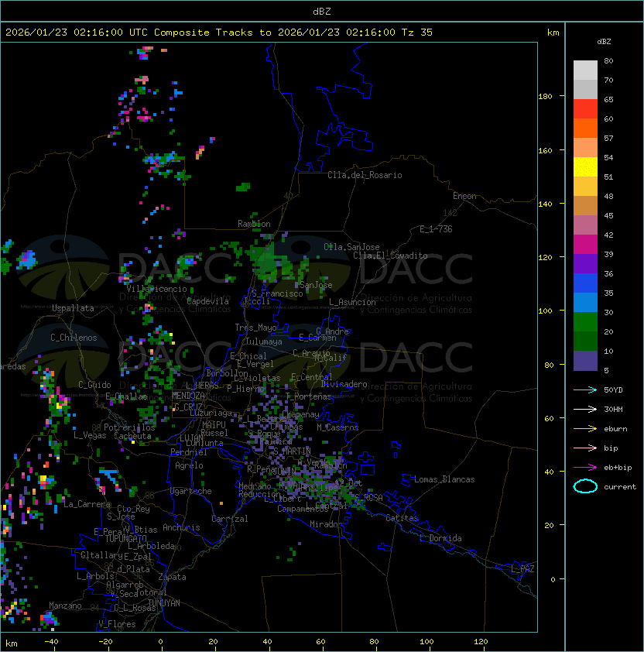
Task: Click the TUPUNGATO map label
Action: 125,539
